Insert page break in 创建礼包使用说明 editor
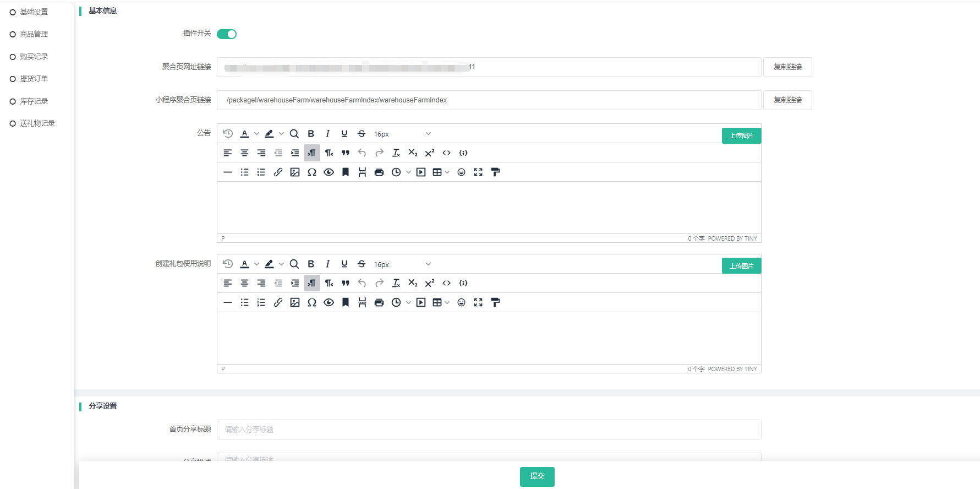This screenshot has height=489, width=980. 362,302
